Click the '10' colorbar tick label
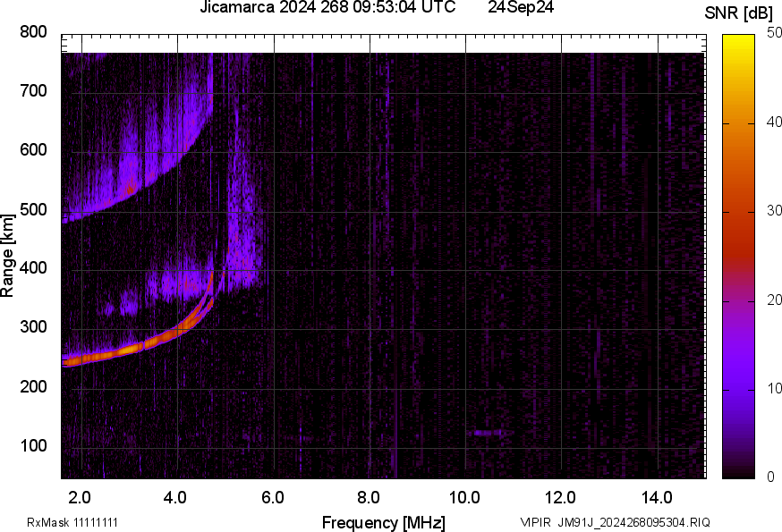 [774, 388]
